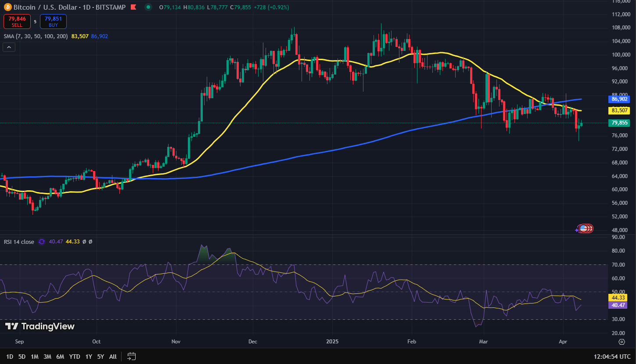Screen dimensions: 636x364
Task: Collapse the indicator legend chevron
Action: click(x=9, y=47)
